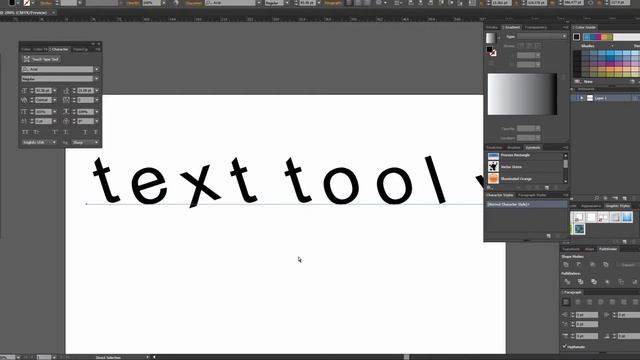Click the Touch Type Tool button
Screen dimensions: 640x360
(41, 59)
